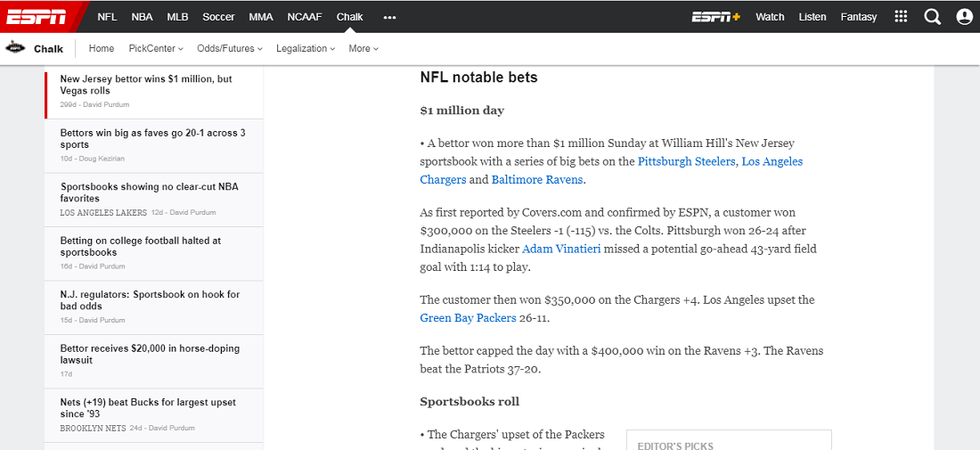Viewport: 980px width, 450px height.
Task: Expand the PickCenter dropdown
Action: (x=156, y=49)
